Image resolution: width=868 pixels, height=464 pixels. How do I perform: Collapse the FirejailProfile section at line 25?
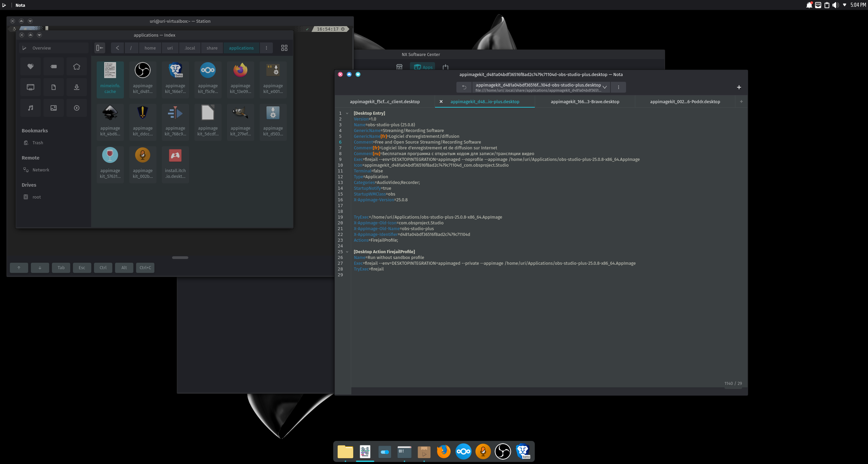[346, 252]
